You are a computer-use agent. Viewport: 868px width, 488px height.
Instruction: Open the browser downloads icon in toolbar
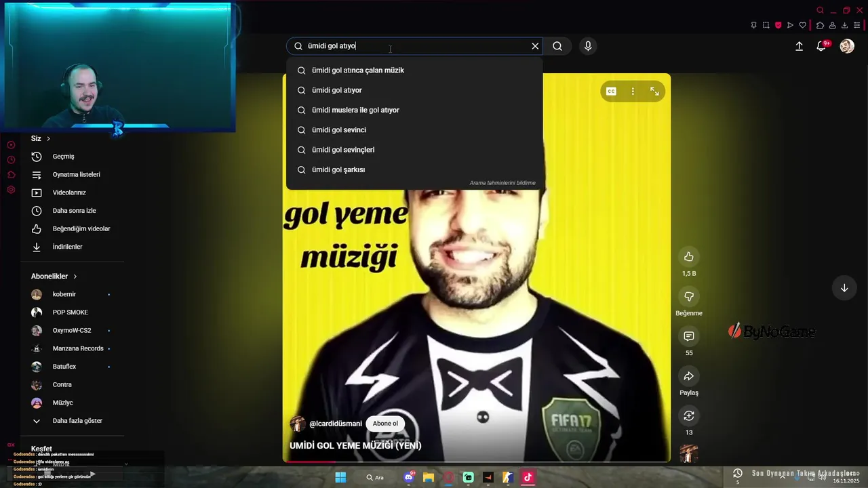pyautogui.click(x=844, y=25)
